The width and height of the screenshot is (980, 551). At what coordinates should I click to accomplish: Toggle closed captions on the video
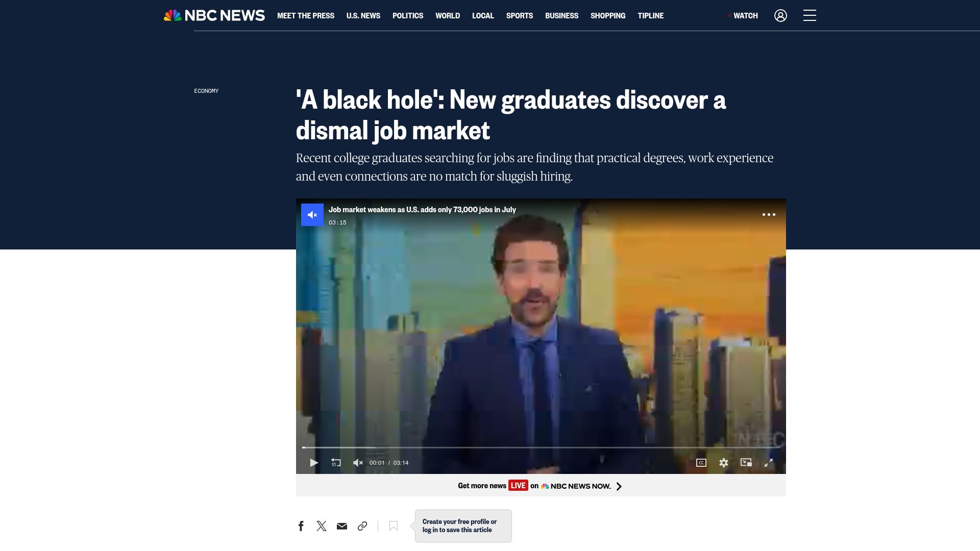point(701,463)
